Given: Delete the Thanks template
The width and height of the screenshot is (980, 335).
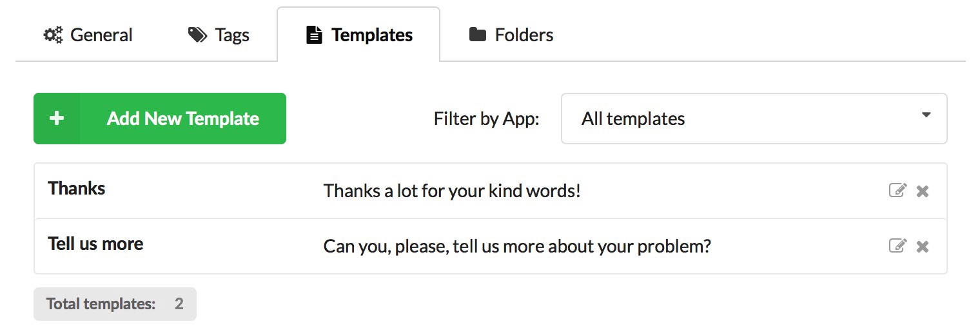Looking at the screenshot, I should (x=923, y=191).
